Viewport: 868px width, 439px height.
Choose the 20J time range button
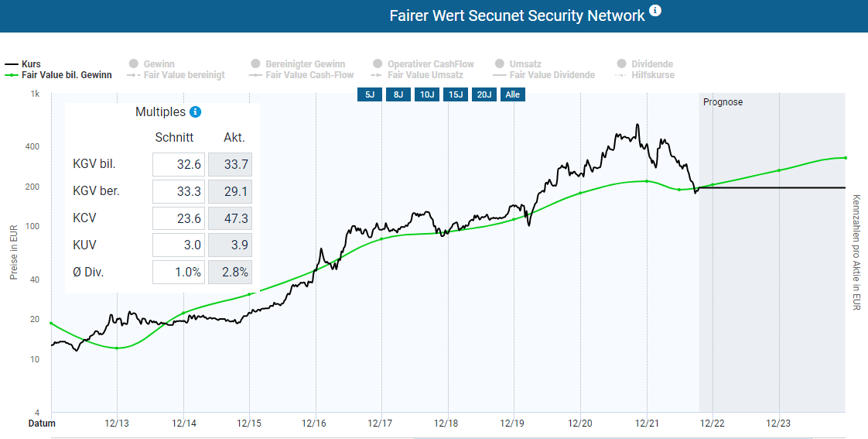click(484, 94)
